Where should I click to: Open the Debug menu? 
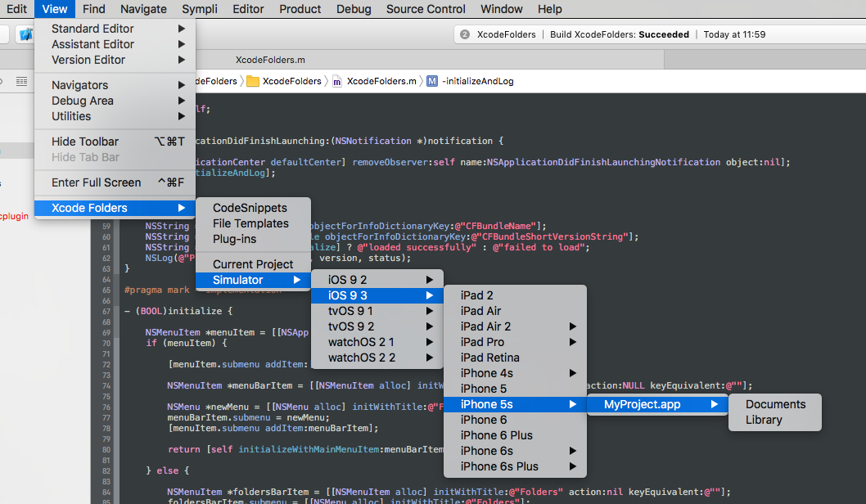click(354, 9)
